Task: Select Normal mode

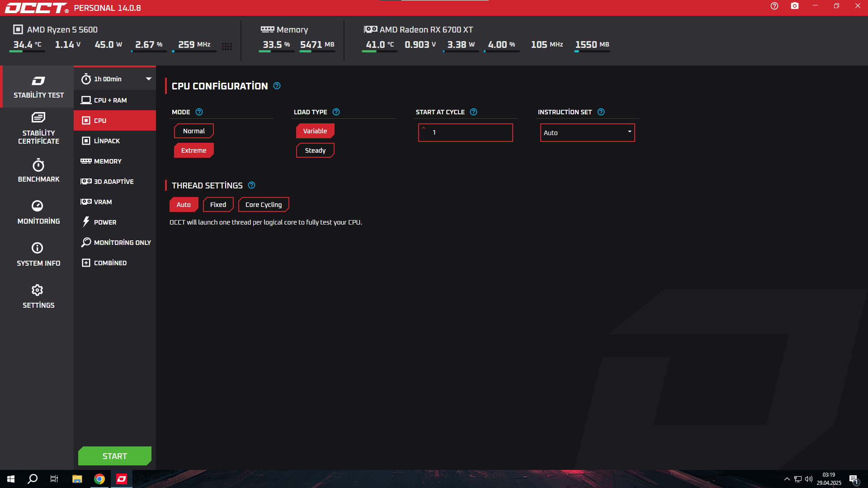Action: pyautogui.click(x=193, y=131)
